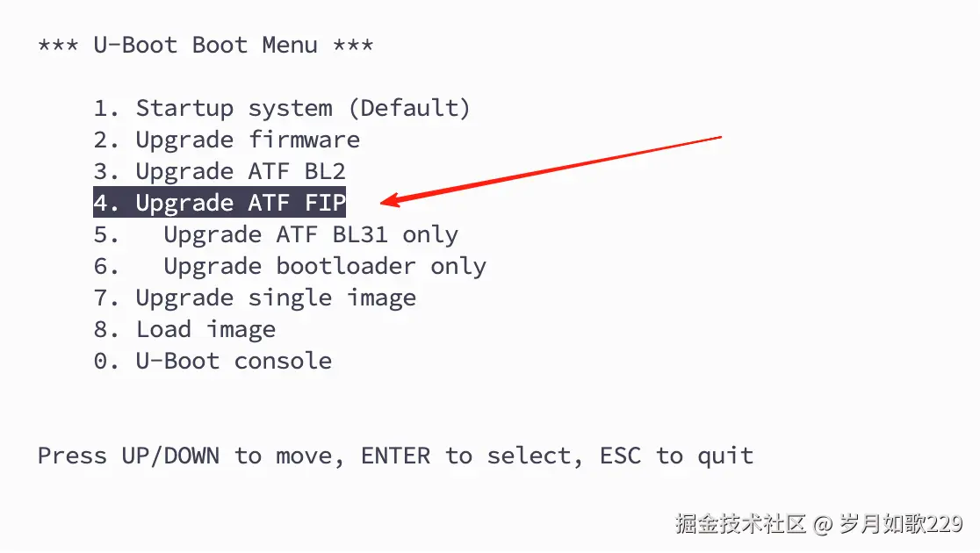Viewport: 980px width, 553px height.
Task: Click the ESC to quit text
Action: point(677,456)
